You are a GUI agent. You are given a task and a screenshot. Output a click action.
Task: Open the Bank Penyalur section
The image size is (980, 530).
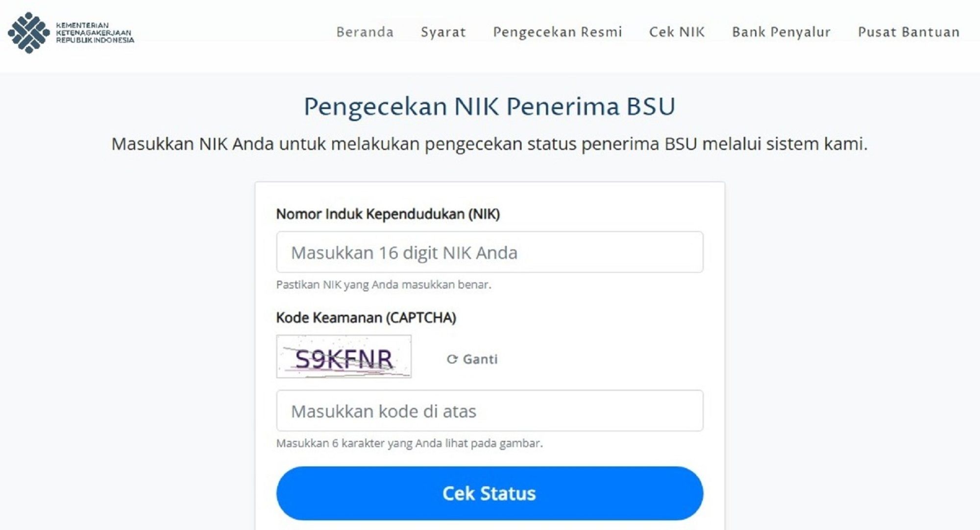pyautogui.click(x=781, y=32)
